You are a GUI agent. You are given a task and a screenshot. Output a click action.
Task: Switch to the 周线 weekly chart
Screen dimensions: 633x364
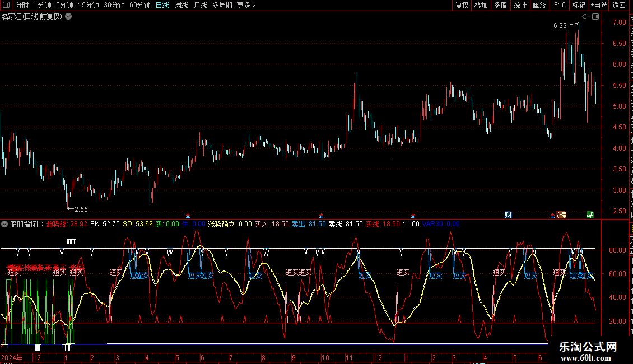pyautogui.click(x=181, y=5)
